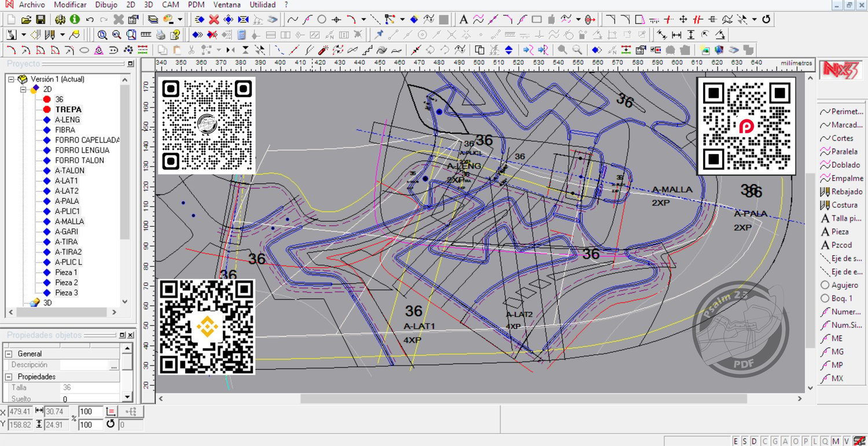The image size is (868, 446).
Task: Click the vertical dimension tool icon
Action: click(690, 35)
